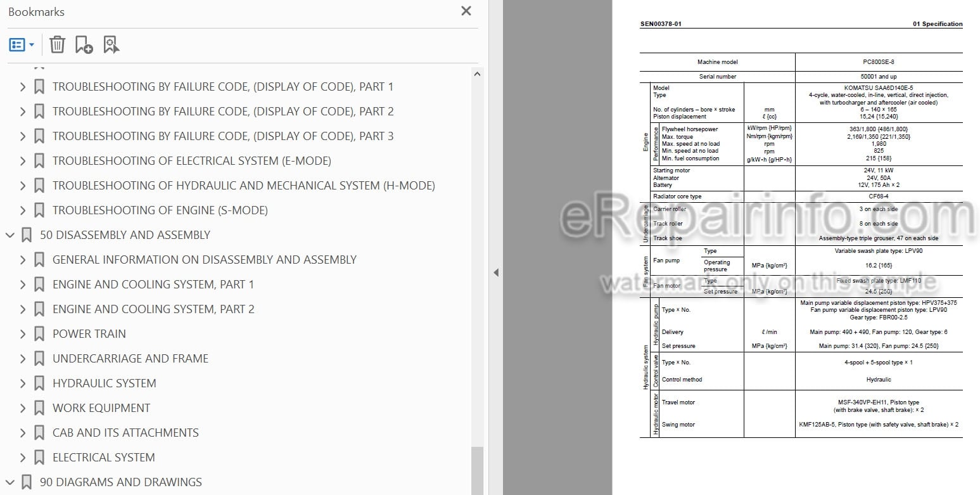980x495 pixels.
Task: Click CF68-4 radiator core type value
Action: pos(878,196)
